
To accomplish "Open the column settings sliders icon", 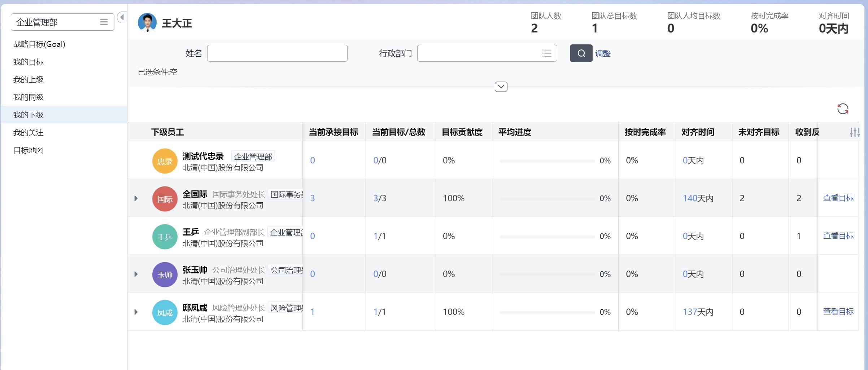I will point(855,132).
